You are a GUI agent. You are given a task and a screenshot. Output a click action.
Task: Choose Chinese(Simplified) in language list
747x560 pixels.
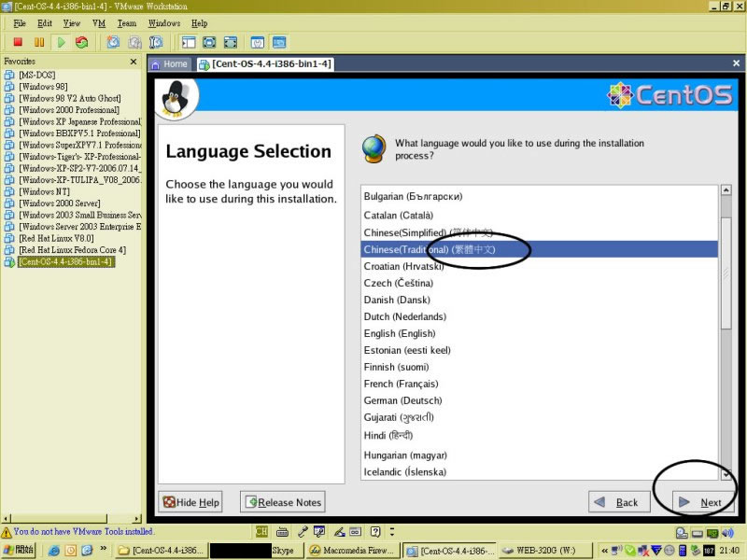point(540,232)
